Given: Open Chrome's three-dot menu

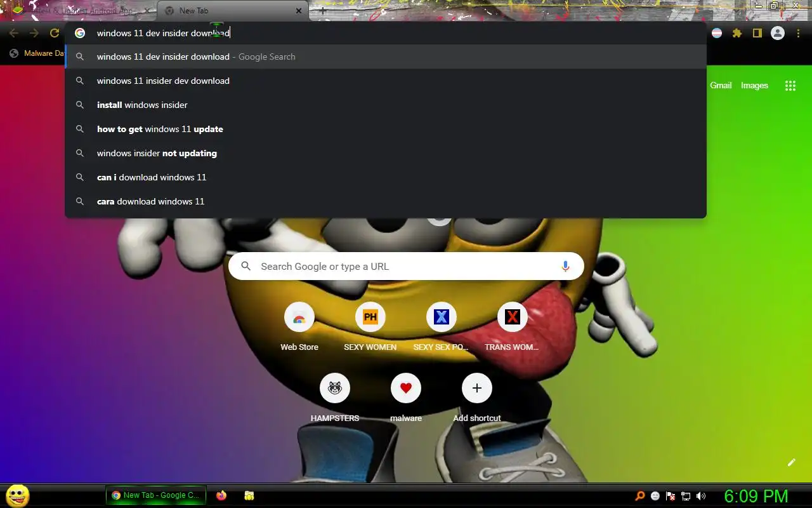Looking at the screenshot, I should (x=798, y=33).
